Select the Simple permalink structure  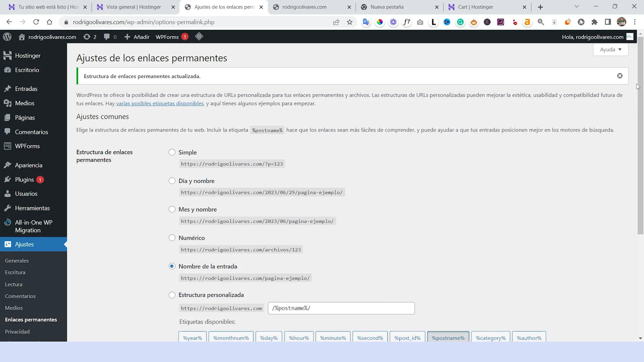[x=172, y=152]
